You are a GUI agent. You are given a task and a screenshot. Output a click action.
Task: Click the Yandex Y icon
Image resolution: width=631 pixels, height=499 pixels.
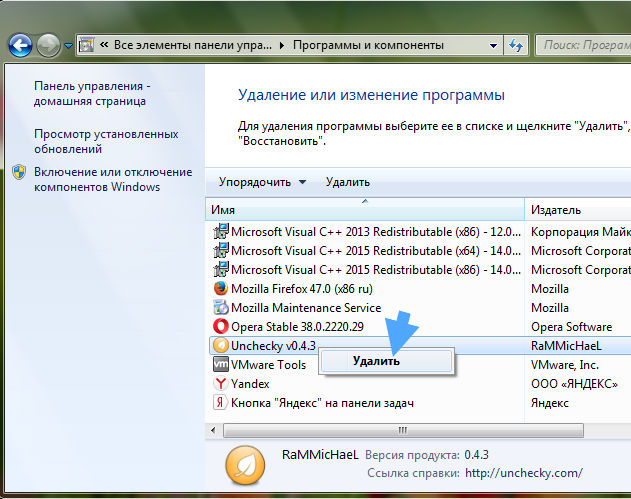221,383
